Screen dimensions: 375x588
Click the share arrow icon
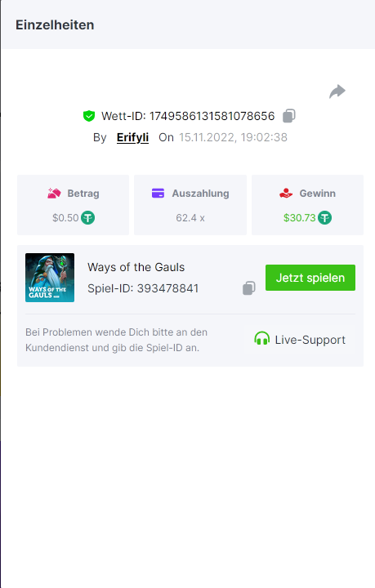(x=337, y=91)
